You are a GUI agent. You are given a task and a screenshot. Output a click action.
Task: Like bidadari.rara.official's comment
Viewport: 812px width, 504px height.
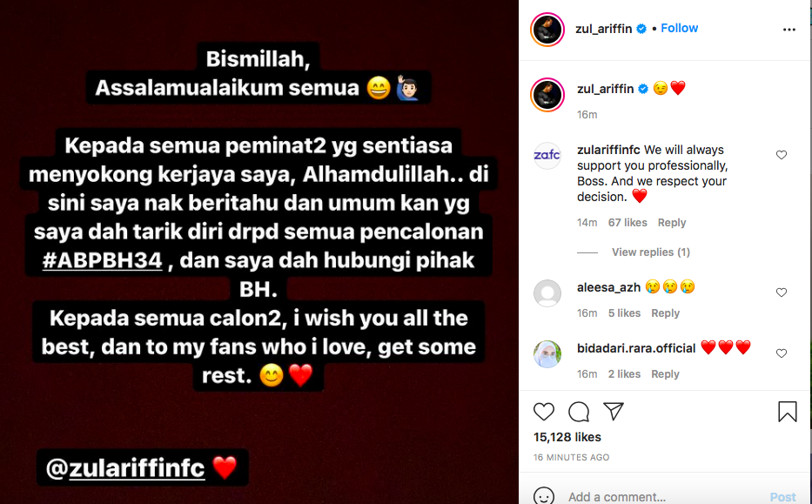point(782,353)
